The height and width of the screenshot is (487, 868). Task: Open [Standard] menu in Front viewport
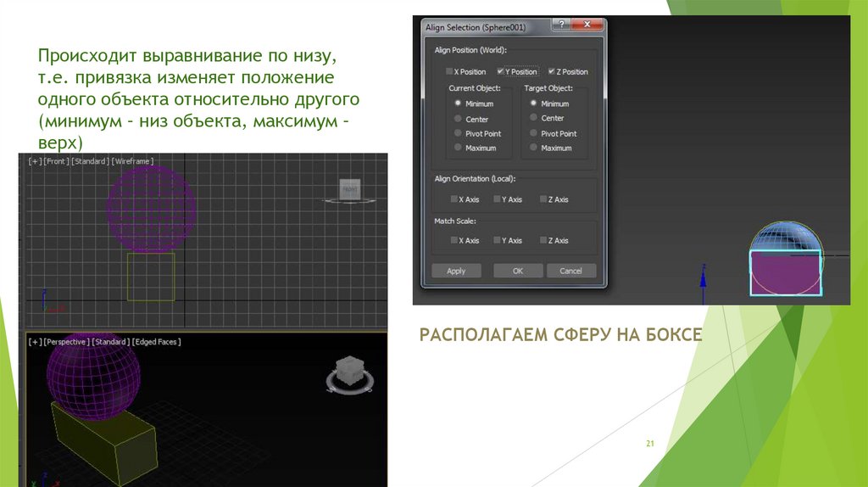click(x=90, y=161)
